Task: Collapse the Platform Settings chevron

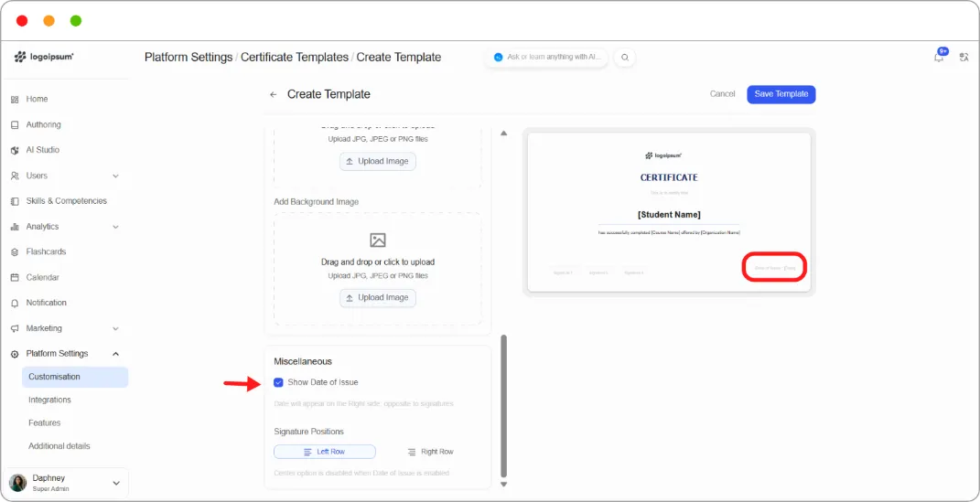Action: pyautogui.click(x=115, y=354)
